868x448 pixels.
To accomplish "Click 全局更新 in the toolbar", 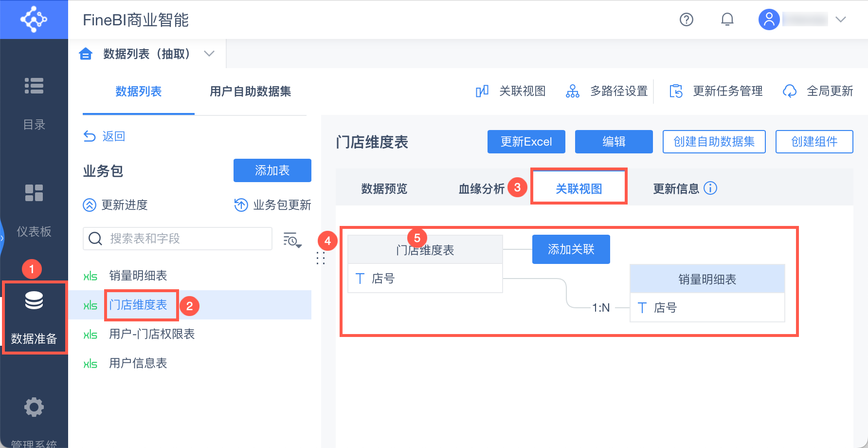I will click(x=818, y=91).
